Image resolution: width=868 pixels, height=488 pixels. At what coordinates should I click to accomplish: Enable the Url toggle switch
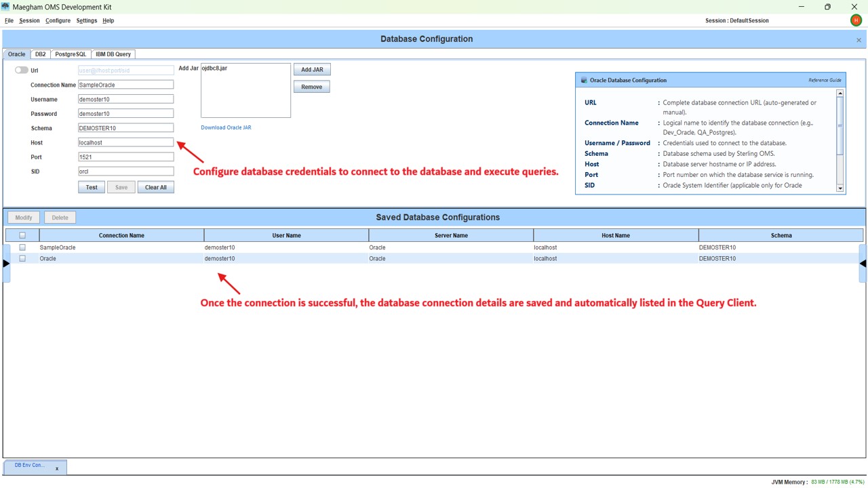[x=21, y=70]
